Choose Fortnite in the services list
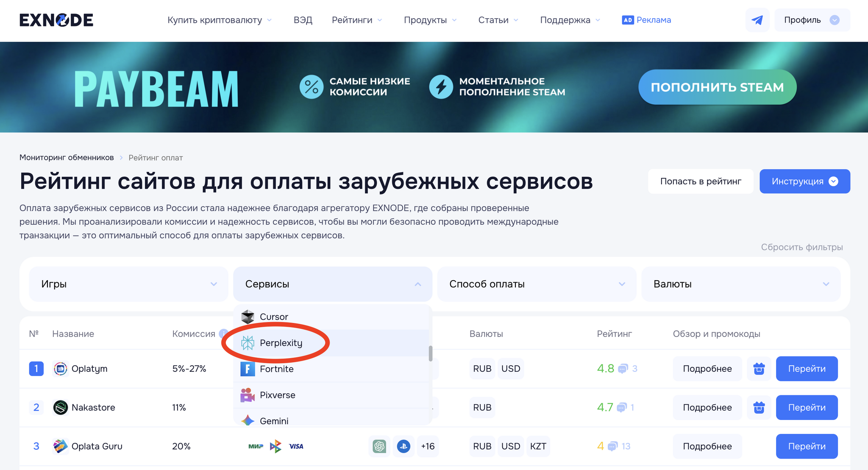 click(x=276, y=369)
